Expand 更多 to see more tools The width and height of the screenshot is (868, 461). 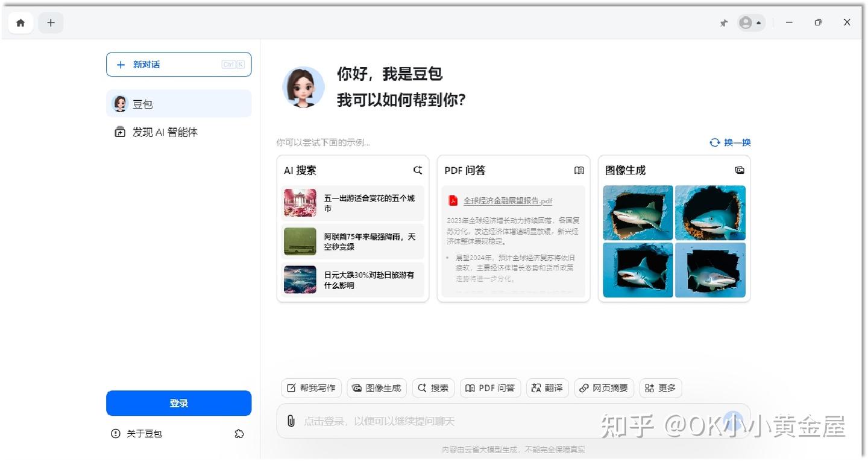(x=660, y=388)
